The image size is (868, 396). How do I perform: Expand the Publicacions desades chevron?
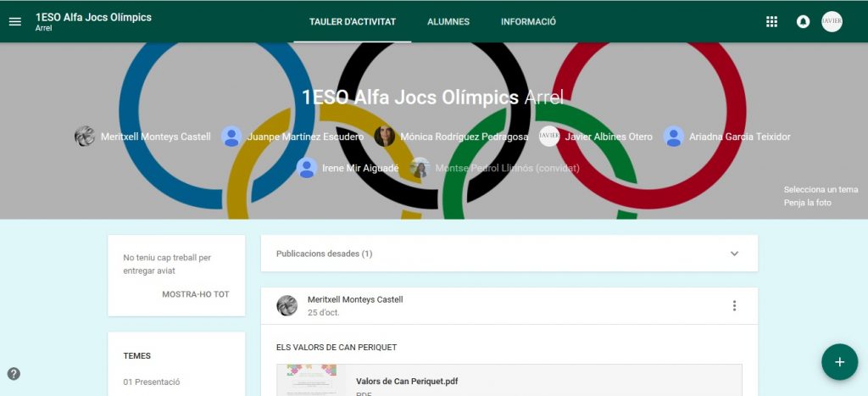point(735,254)
